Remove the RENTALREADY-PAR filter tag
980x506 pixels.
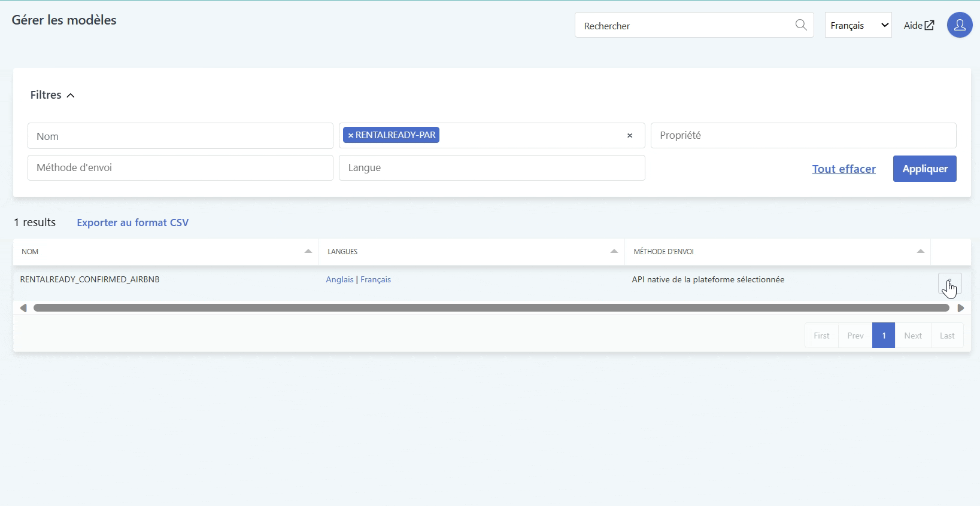[x=351, y=135]
